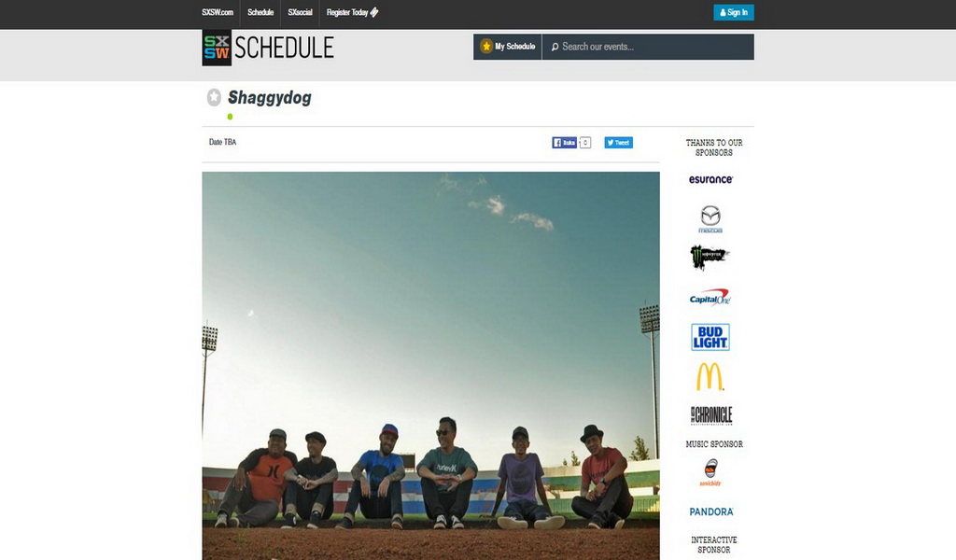Open the Schedule menu item

(x=260, y=12)
